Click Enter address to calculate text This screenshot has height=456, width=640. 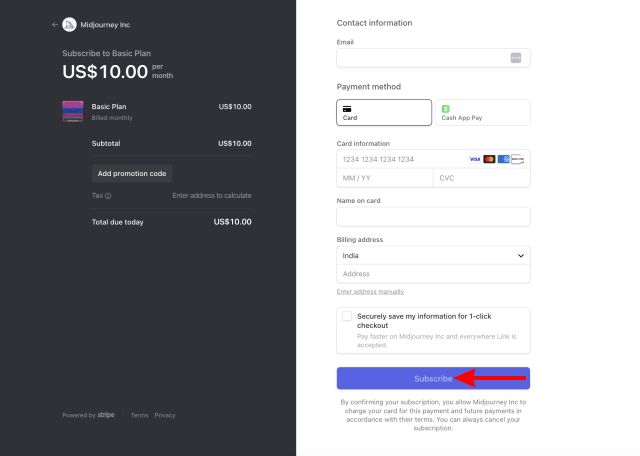pos(212,196)
